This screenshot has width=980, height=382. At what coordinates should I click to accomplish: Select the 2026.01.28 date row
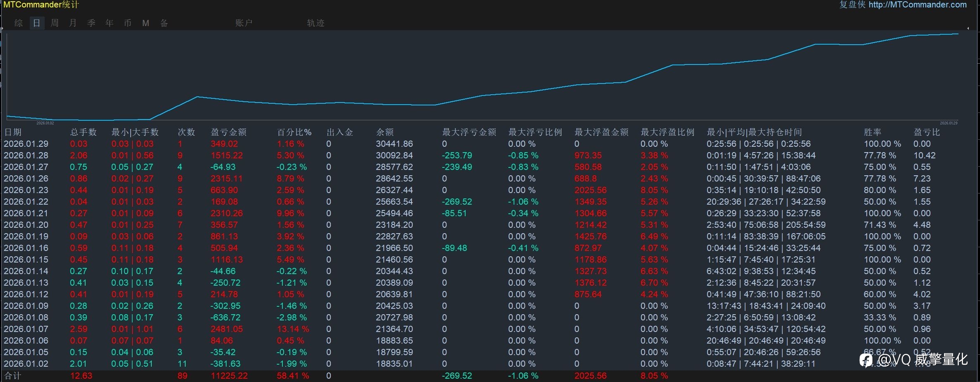[26, 155]
